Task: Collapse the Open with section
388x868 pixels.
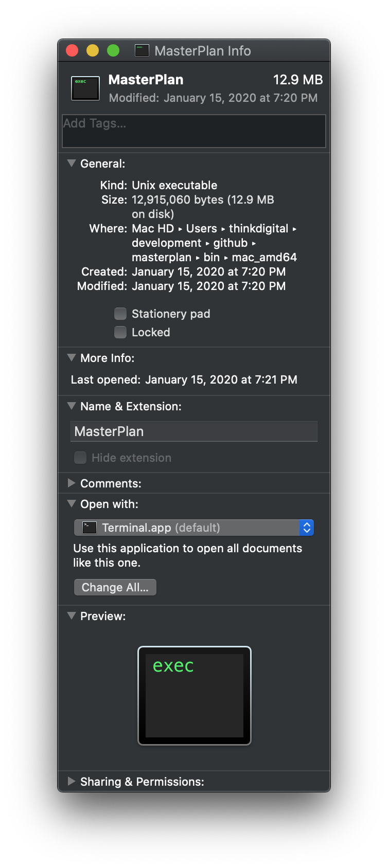Action: 71,504
